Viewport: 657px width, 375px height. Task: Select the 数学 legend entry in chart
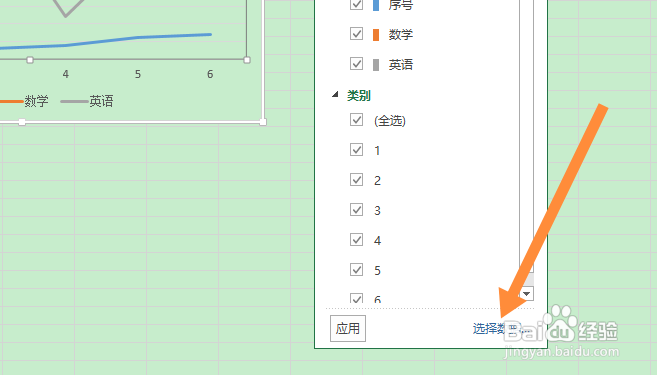tap(24, 101)
